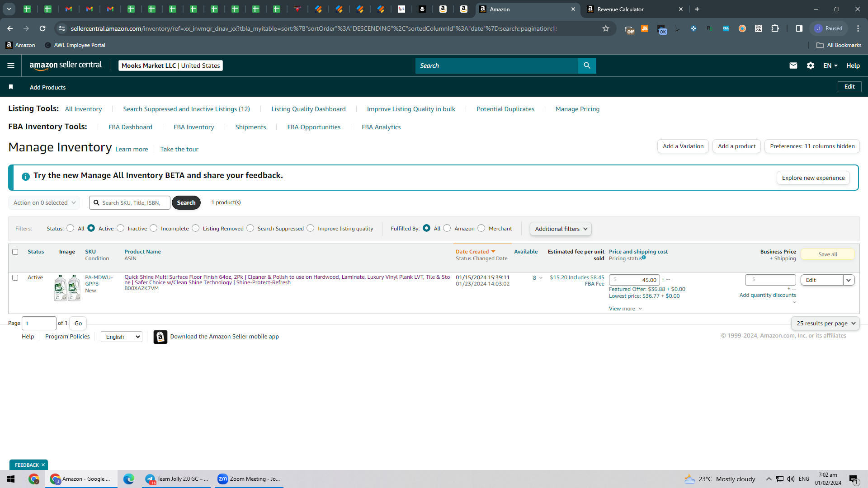Image resolution: width=868 pixels, height=488 pixels.
Task: Open FBA Inventory tool
Action: [194, 127]
